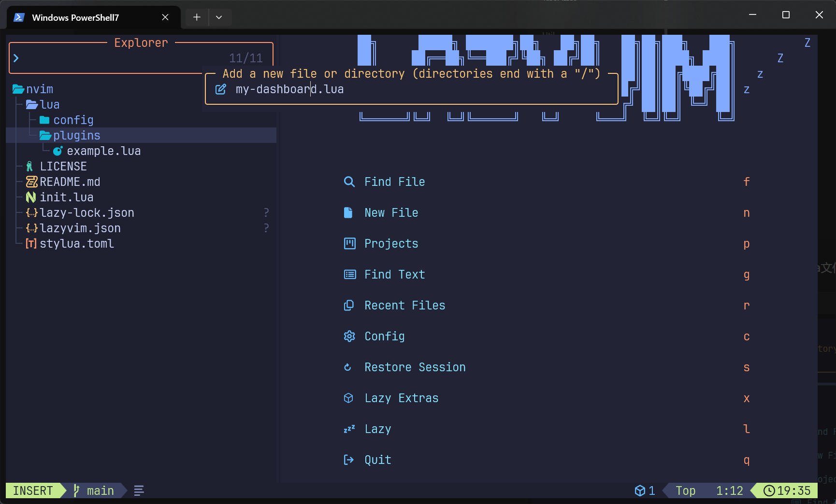
Task: Click the clock icon in the statusline
Action: point(769,491)
